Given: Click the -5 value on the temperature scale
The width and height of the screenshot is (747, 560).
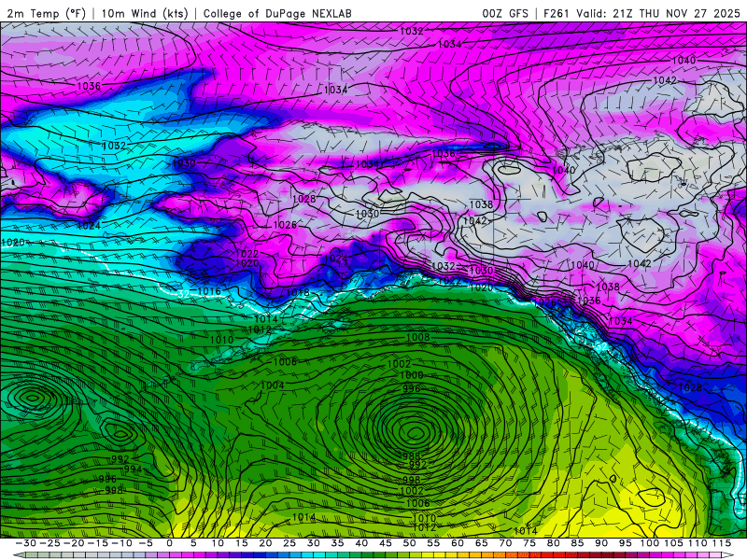Looking at the screenshot, I should [146, 543].
